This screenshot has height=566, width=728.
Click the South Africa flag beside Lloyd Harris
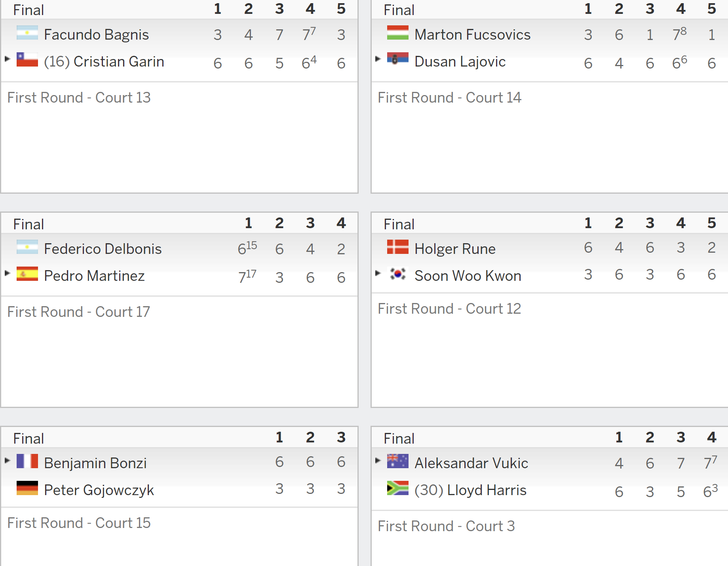(398, 488)
